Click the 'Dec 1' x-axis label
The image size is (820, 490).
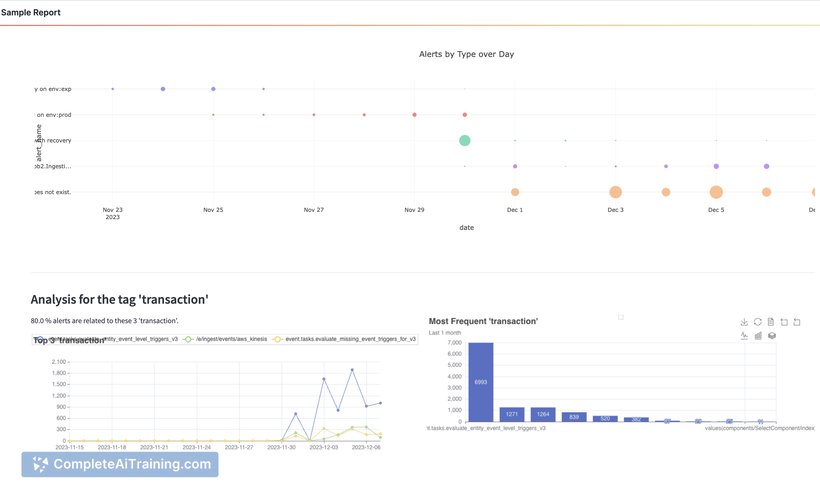(515, 210)
